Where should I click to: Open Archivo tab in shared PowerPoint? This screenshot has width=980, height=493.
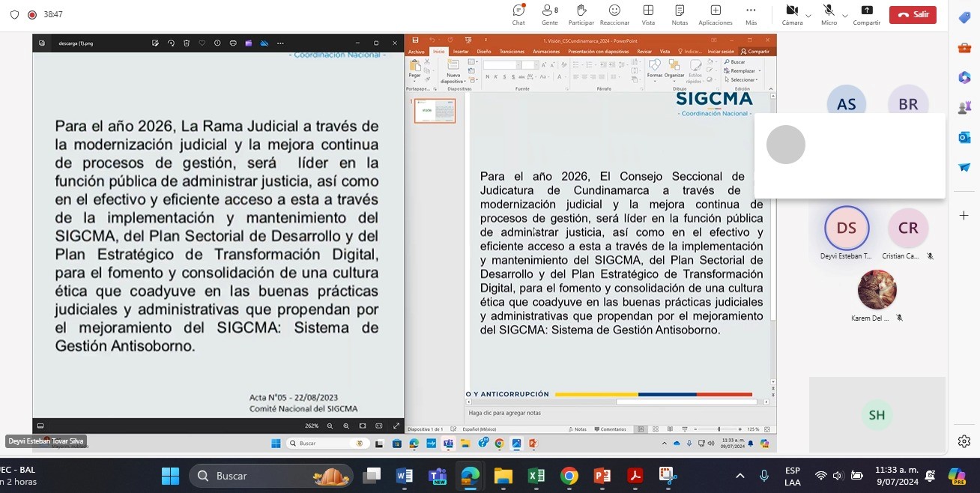click(x=416, y=52)
